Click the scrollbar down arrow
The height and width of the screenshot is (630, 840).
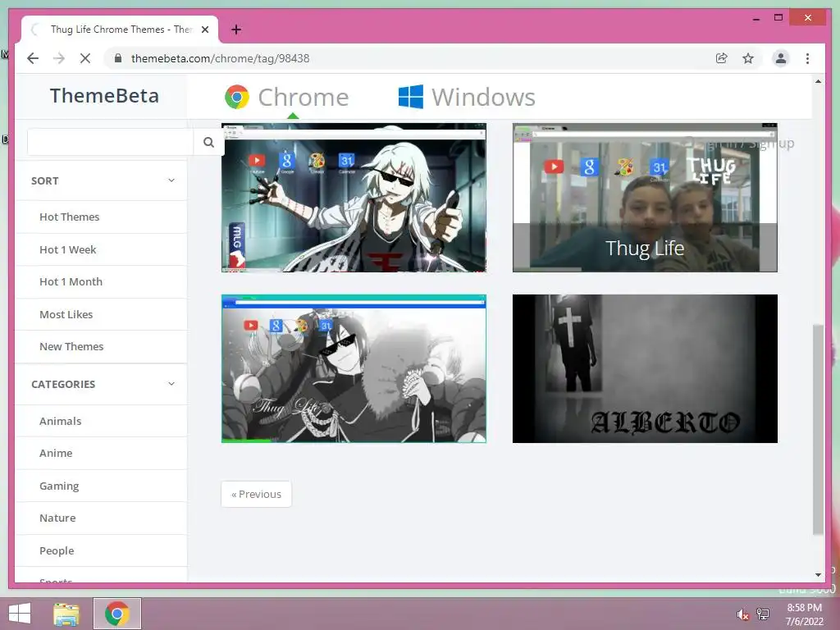818,575
